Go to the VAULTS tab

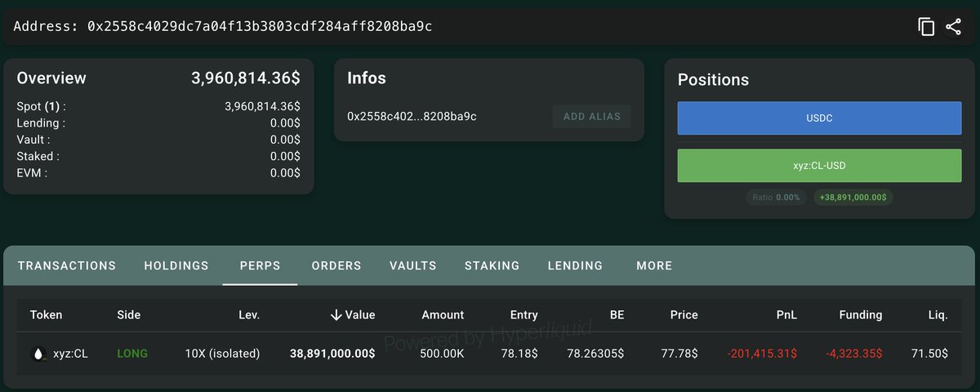pos(413,265)
